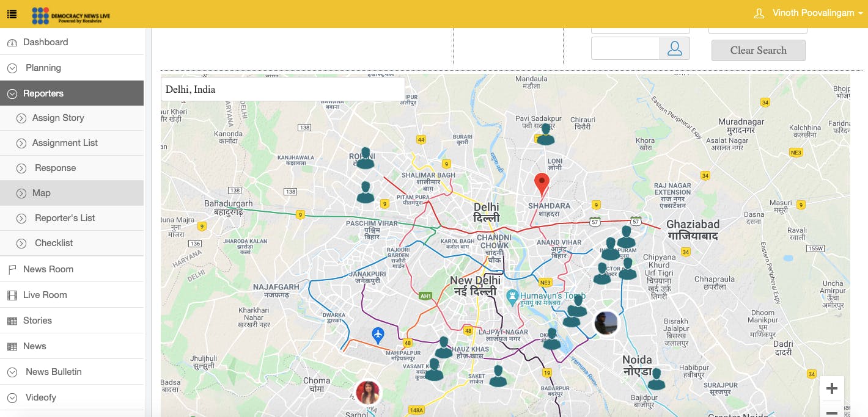Toggle the hamburger menu icon

click(12, 13)
